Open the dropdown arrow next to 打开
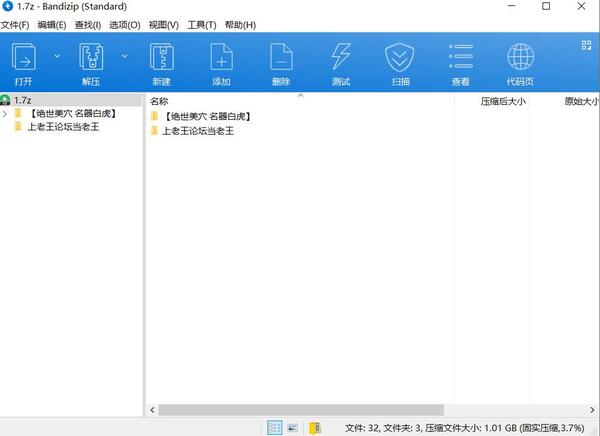This screenshot has width=600, height=436. tap(57, 56)
